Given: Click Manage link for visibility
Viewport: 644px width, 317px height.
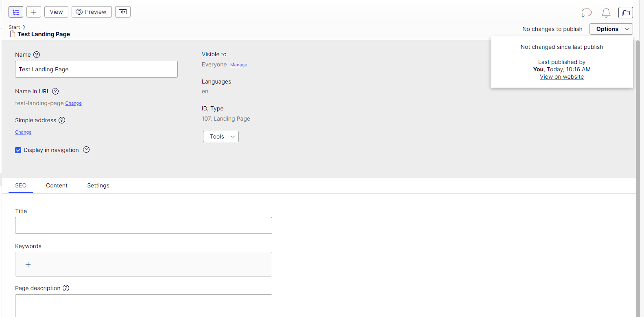Looking at the screenshot, I should [238, 65].
